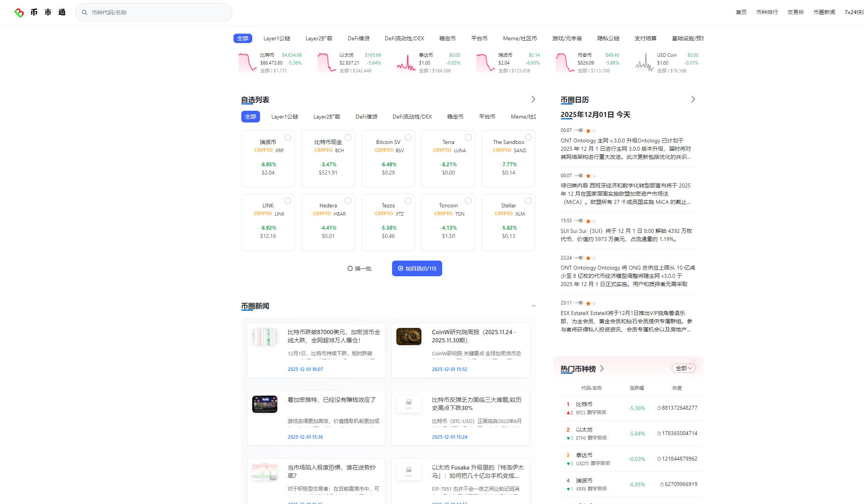Image resolution: width=864 pixels, height=504 pixels.
Task: Expand the 自选列表 section arrow
Action: 533,99
